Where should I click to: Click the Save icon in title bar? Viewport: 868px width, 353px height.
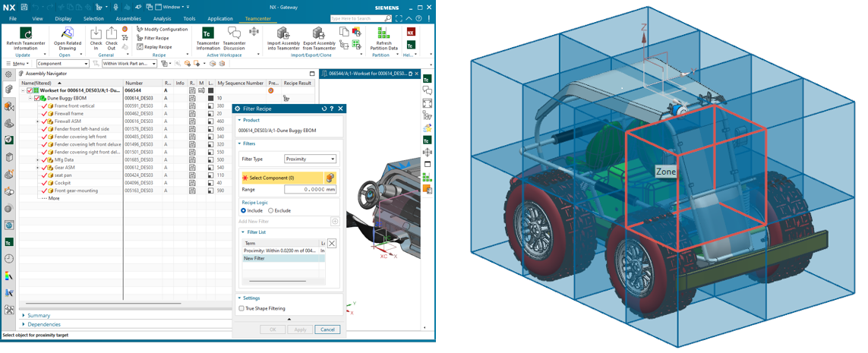[24, 7]
